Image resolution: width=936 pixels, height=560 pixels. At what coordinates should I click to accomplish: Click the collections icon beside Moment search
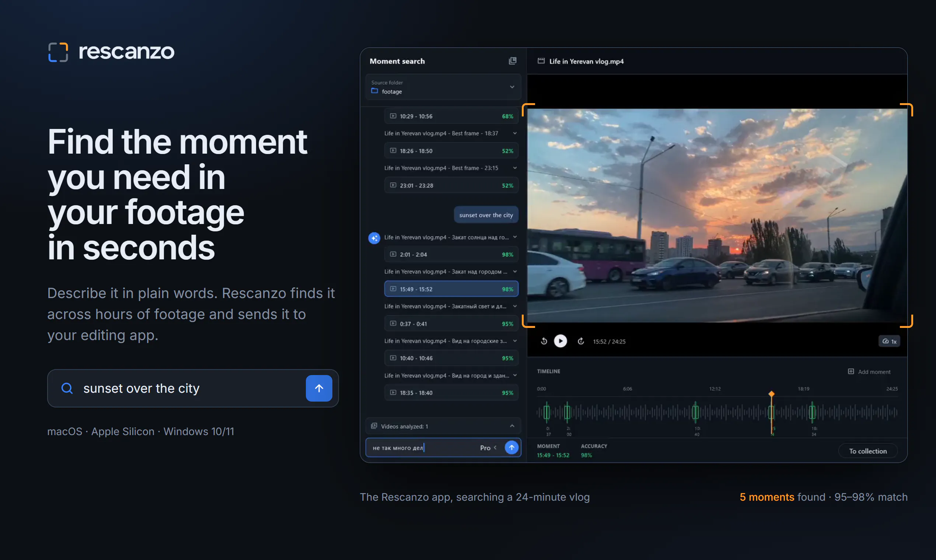point(512,61)
